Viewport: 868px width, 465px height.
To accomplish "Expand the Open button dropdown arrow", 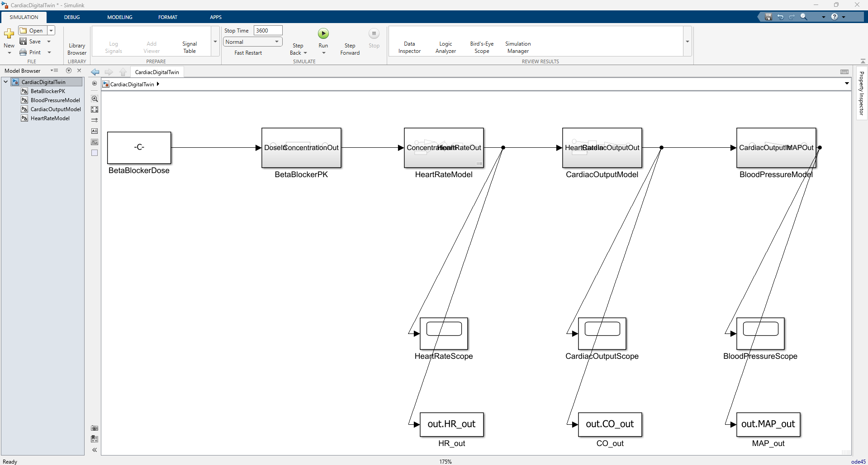I will click(51, 30).
